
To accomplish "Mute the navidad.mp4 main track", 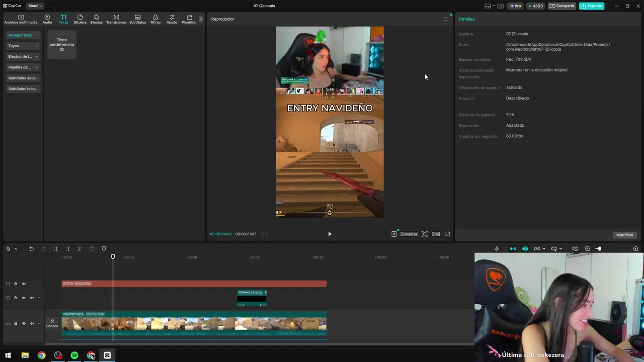I will 32,323.
